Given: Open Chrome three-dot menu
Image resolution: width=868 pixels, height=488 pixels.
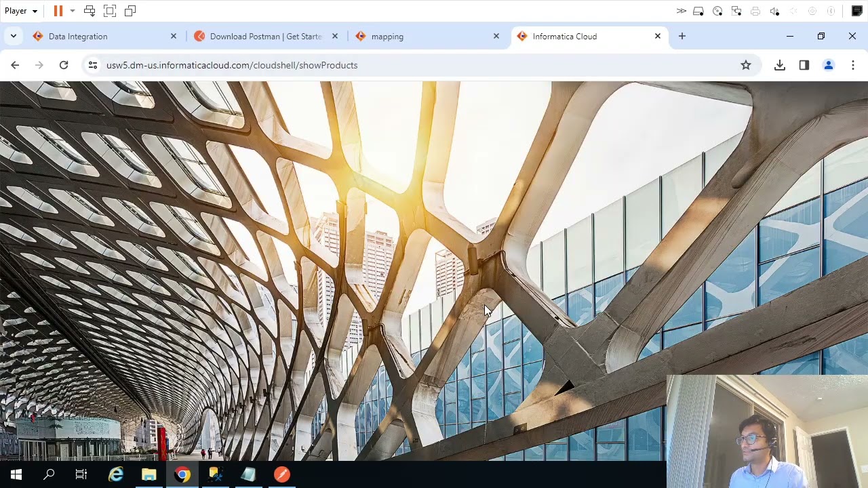Looking at the screenshot, I should coord(853,65).
